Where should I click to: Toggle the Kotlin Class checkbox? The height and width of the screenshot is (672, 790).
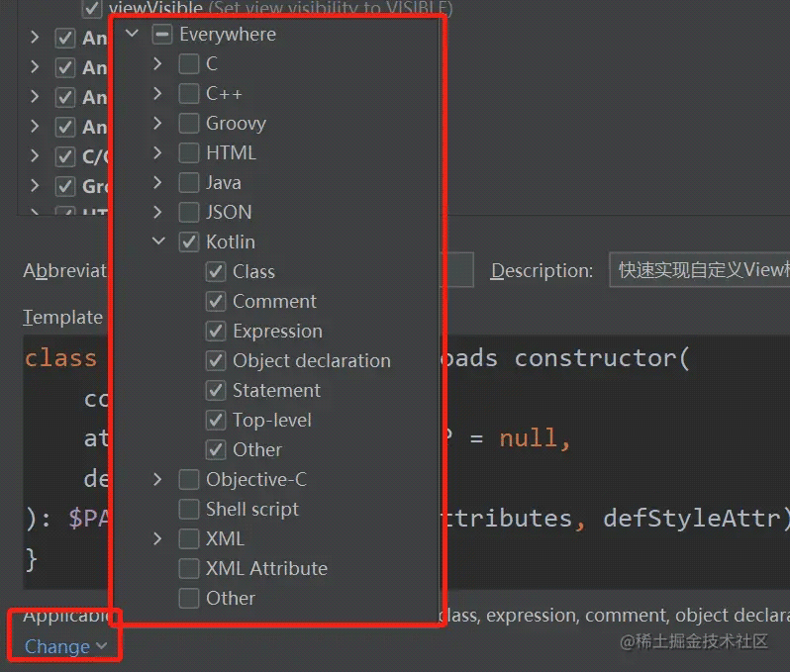[215, 271]
